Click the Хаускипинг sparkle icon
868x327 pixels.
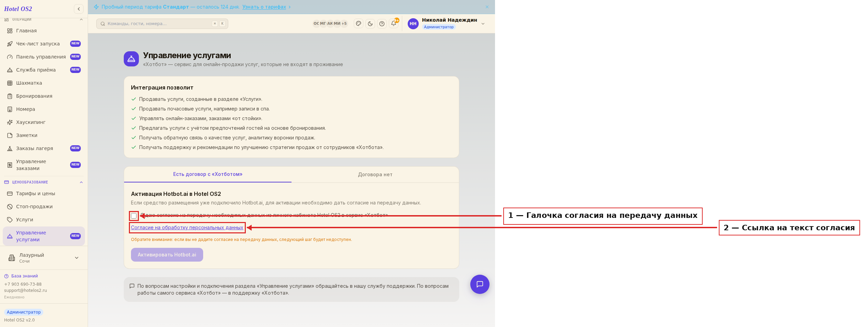coord(10,122)
